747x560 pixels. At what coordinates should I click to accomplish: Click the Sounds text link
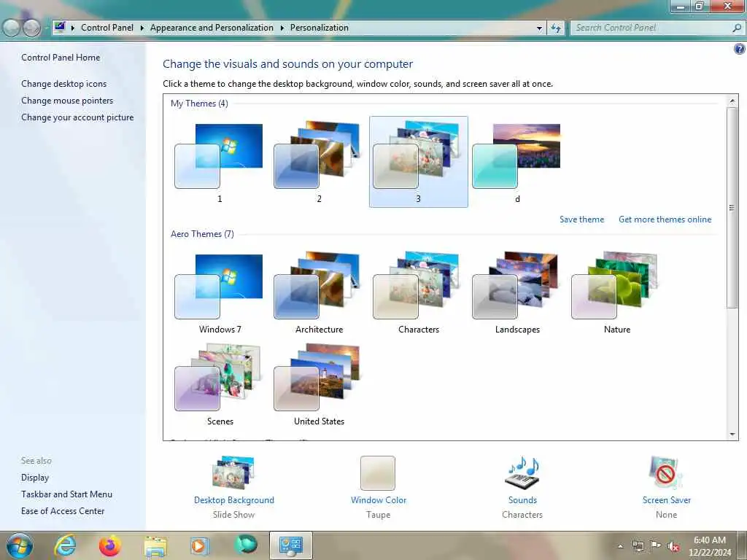(522, 500)
